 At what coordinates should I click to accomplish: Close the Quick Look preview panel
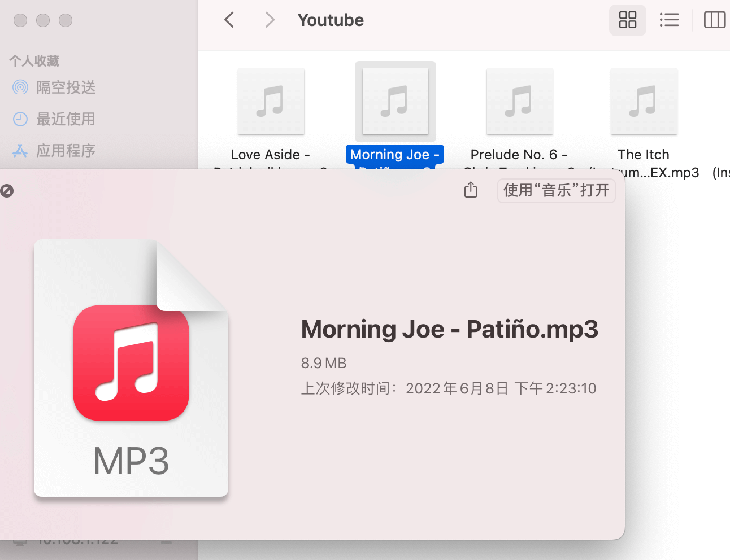(x=7, y=191)
